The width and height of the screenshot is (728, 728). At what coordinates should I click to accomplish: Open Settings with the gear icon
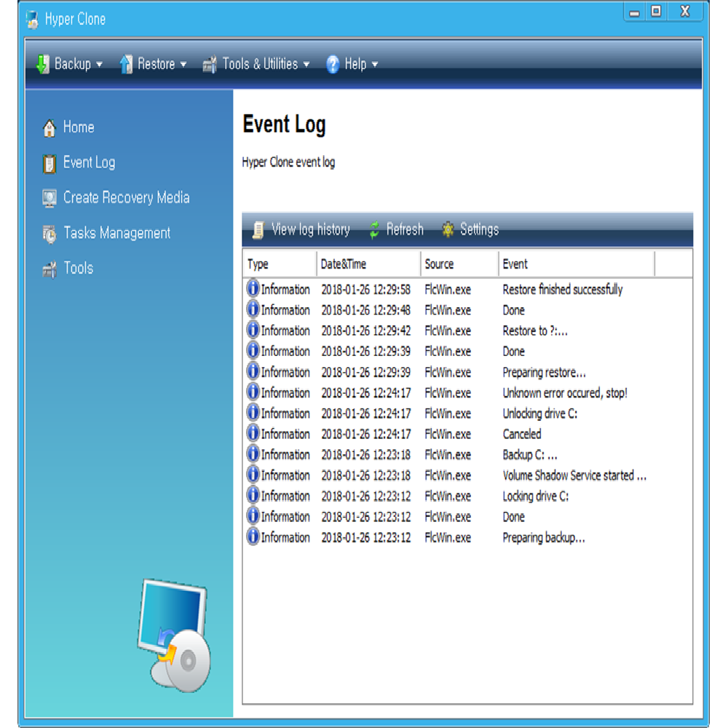click(448, 230)
